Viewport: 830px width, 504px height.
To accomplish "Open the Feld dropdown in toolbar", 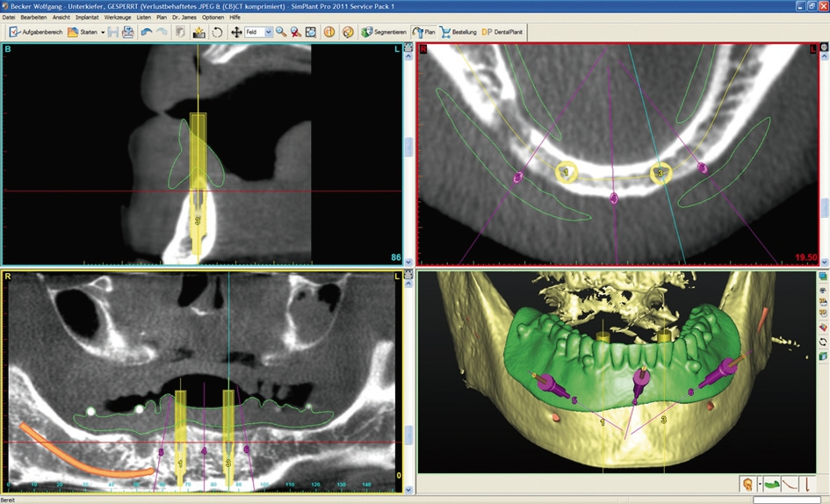I will click(x=268, y=32).
